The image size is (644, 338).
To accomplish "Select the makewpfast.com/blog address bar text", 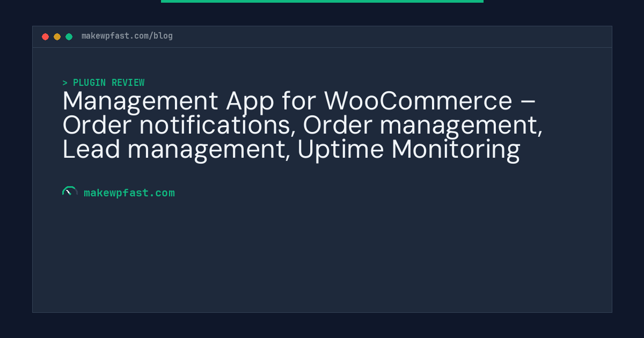I will [127, 36].
